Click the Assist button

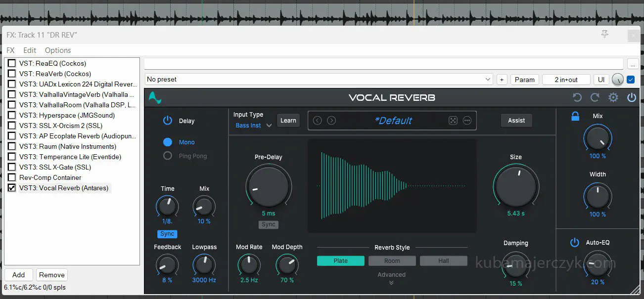(x=516, y=121)
